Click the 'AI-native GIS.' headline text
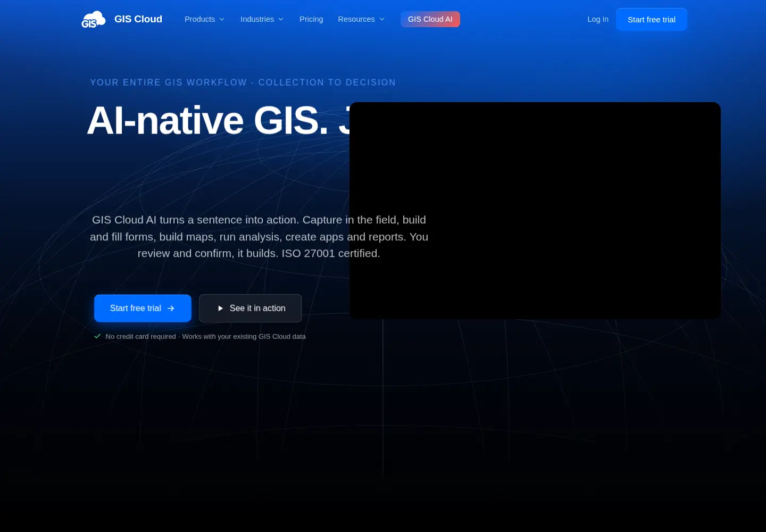This screenshot has width=766, height=532. tap(207, 120)
